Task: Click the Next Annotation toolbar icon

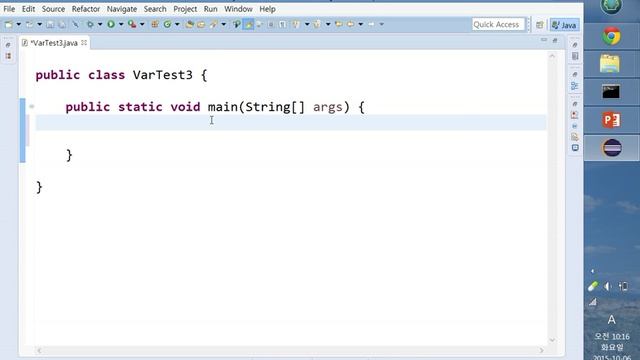Action: click(x=296, y=24)
